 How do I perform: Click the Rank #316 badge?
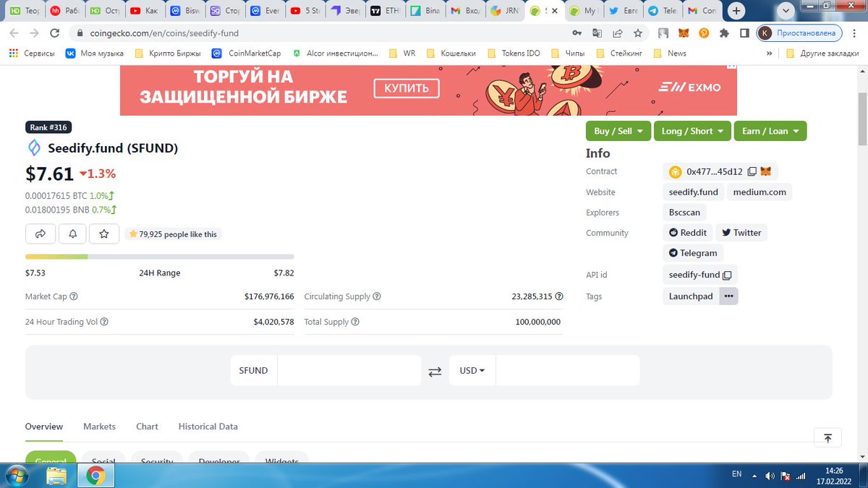coord(48,127)
